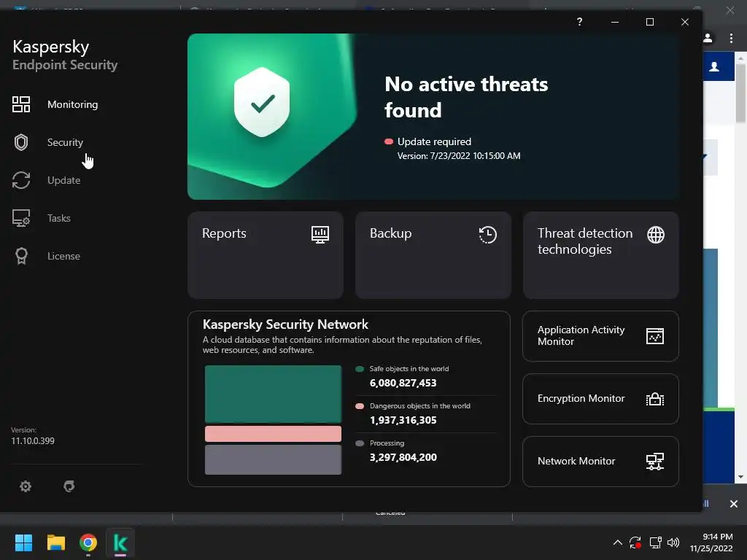
Task: Close the browser download bar behind window
Action: point(734,504)
